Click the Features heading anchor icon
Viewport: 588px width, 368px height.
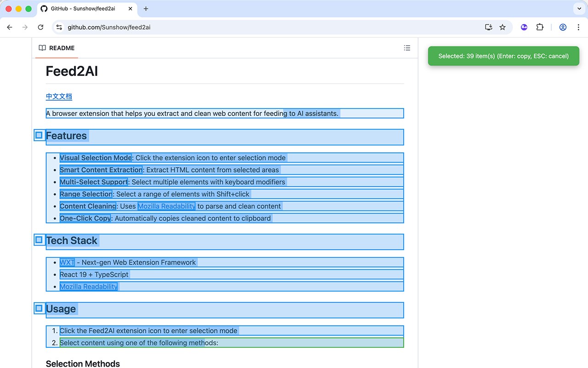click(39, 135)
